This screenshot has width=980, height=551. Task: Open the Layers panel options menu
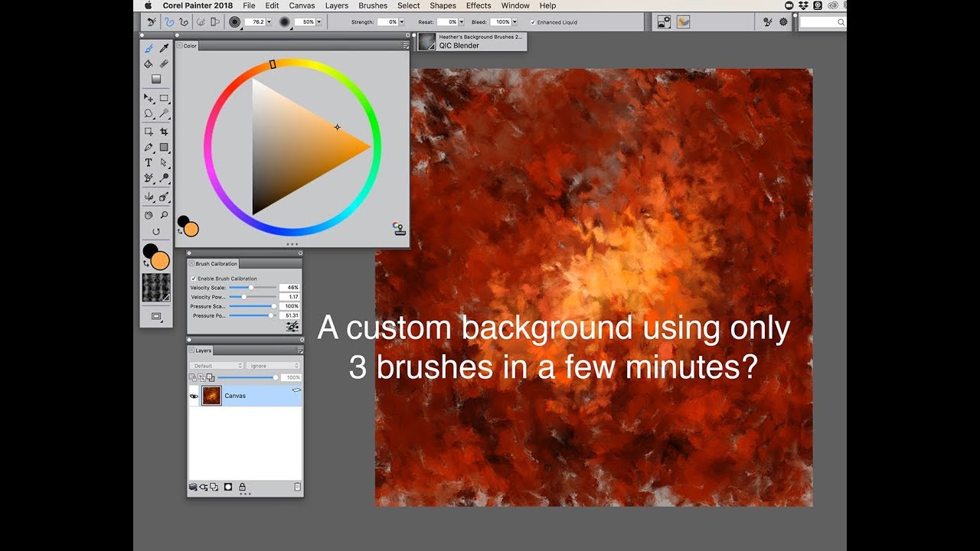[299, 350]
